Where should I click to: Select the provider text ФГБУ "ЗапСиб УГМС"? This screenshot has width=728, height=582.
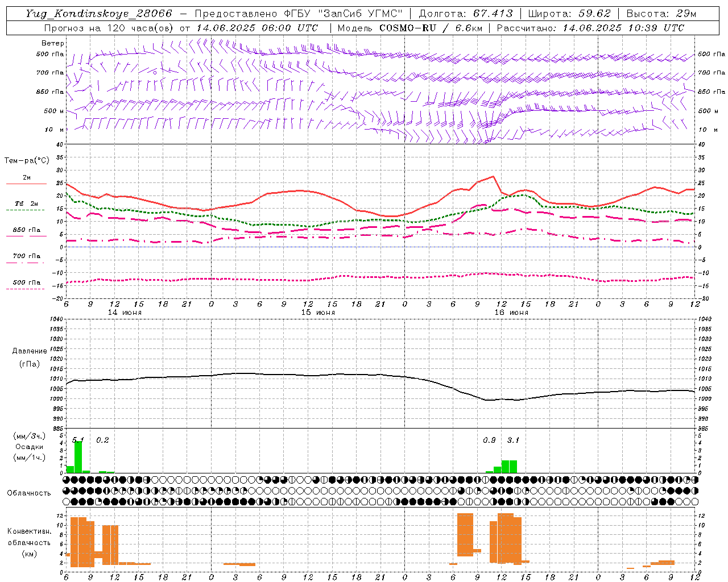[344, 14]
